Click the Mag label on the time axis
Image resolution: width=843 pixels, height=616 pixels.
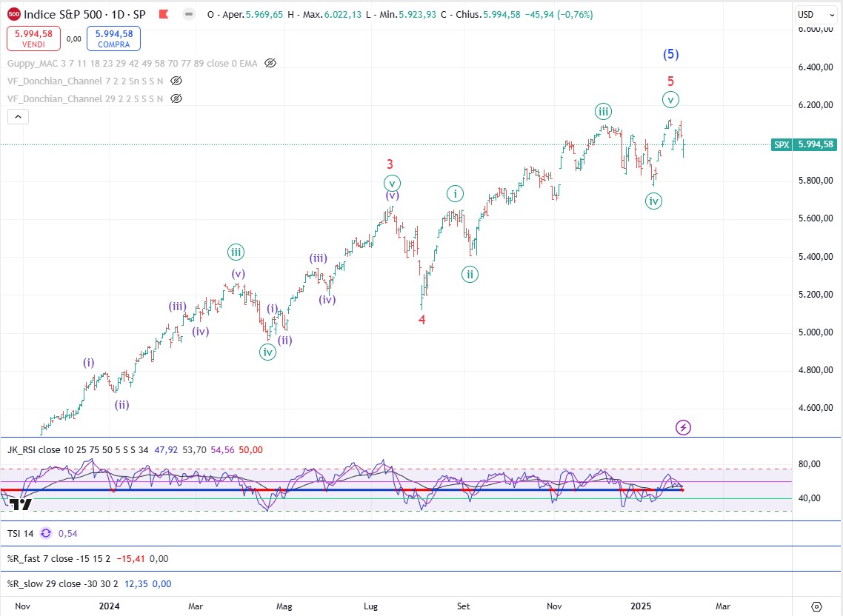284,606
